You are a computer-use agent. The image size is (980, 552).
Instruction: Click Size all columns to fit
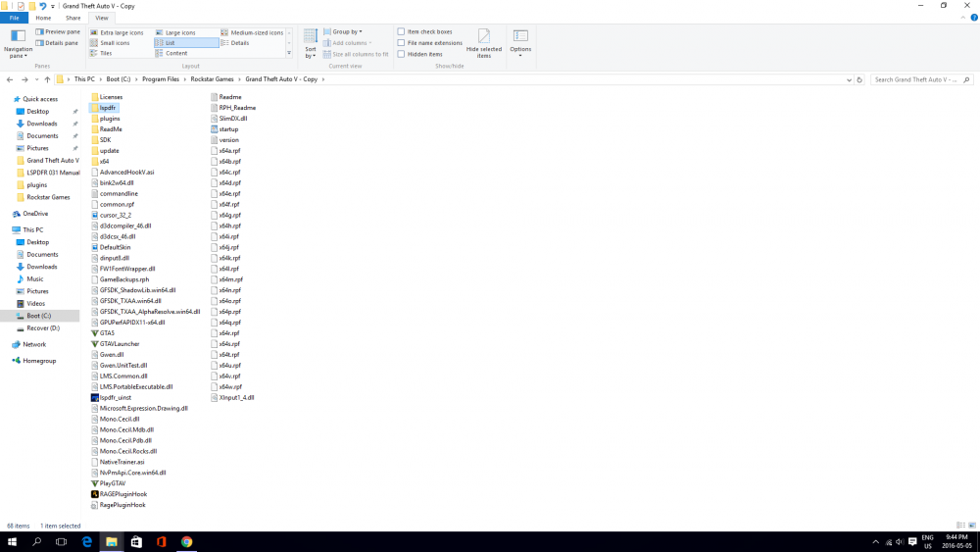click(x=356, y=54)
